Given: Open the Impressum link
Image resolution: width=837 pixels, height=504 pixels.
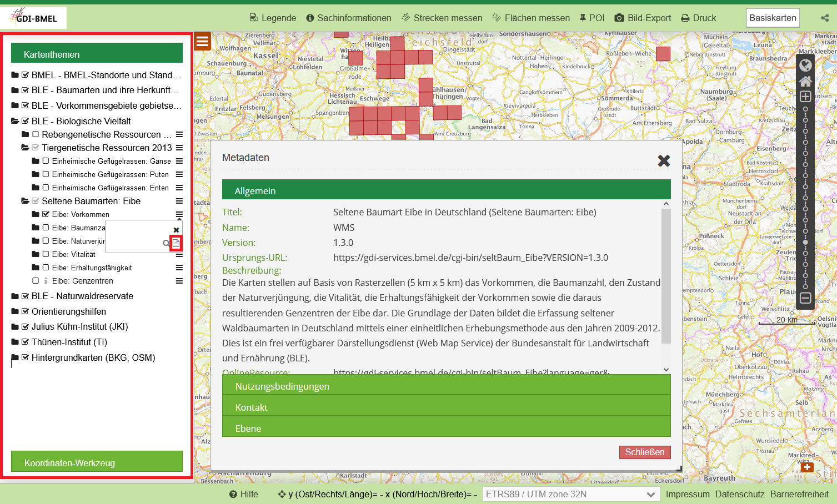Looking at the screenshot, I should (687, 494).
